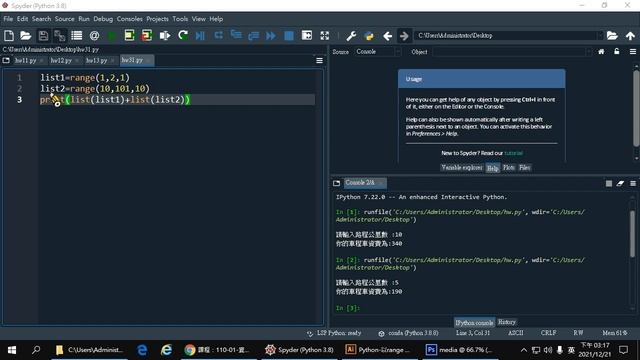
Task: Run file with green play icon
Action: [111, 36]
